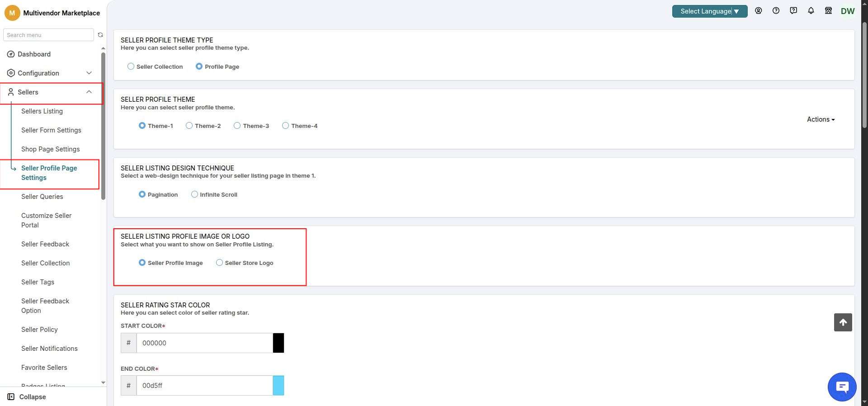Screen dimensions: 868x406
Task: Click the cyan end color swatch
Action: coord(278,386)
